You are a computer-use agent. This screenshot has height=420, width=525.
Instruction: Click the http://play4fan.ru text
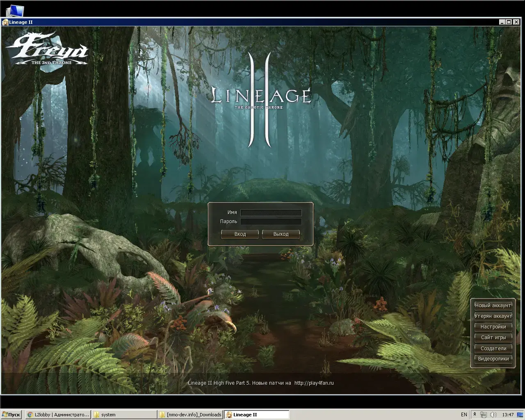[314, 383]
